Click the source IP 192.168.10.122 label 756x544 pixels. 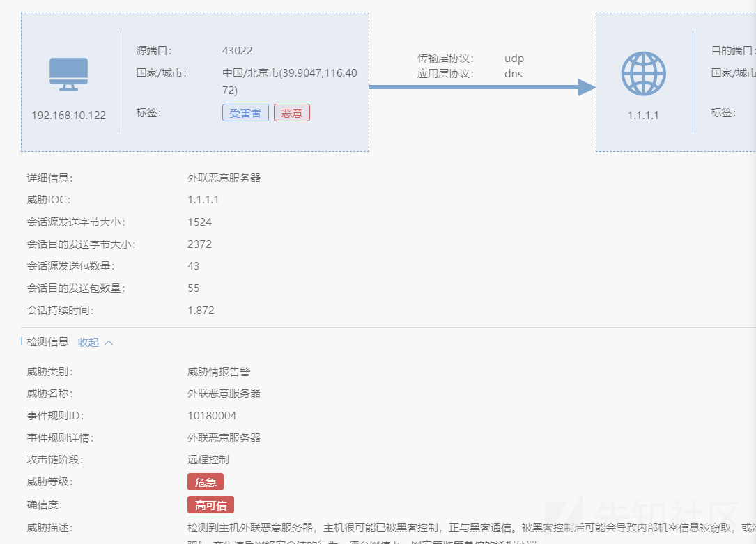click(69, 116)
